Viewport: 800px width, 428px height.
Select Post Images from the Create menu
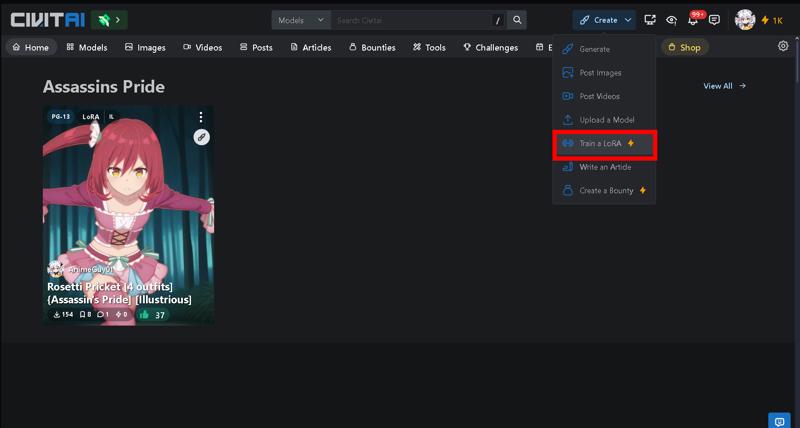604,73
